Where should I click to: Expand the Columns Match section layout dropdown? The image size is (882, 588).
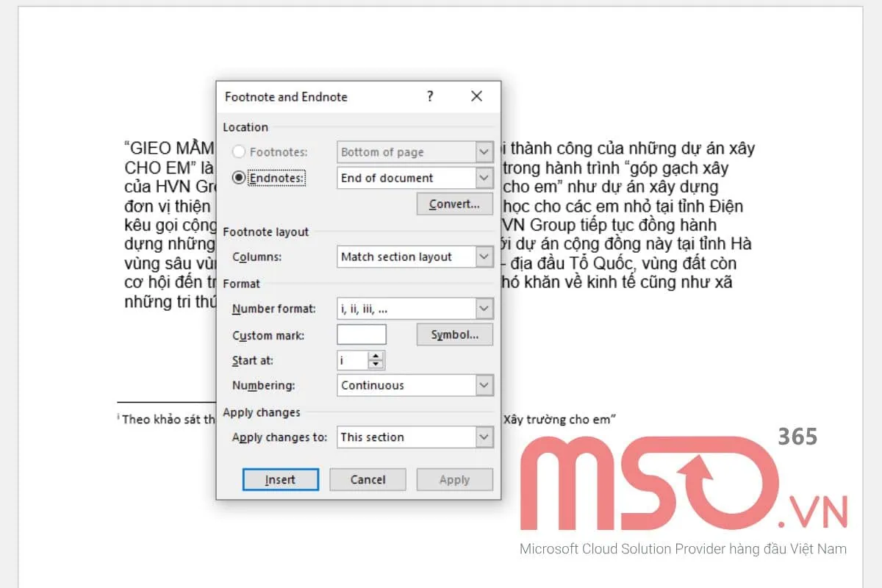[x=484, y=257]
